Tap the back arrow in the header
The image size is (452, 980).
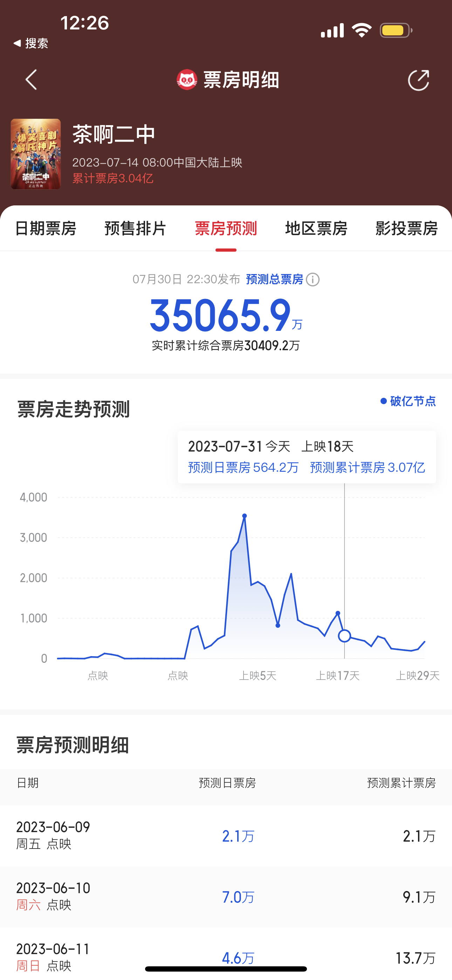31,80
